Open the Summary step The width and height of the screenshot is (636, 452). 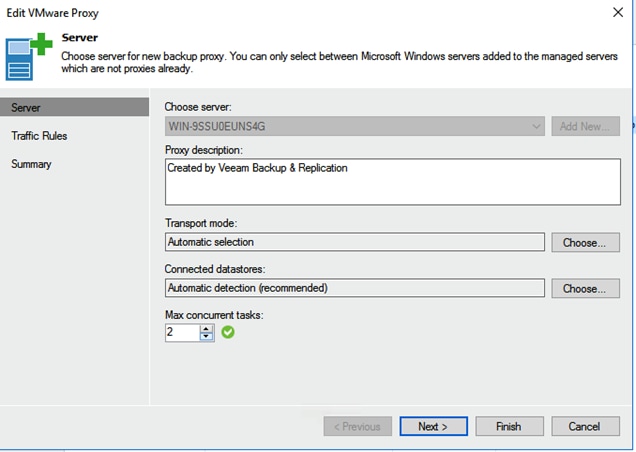pyautogui.click(x=31, y=164)
